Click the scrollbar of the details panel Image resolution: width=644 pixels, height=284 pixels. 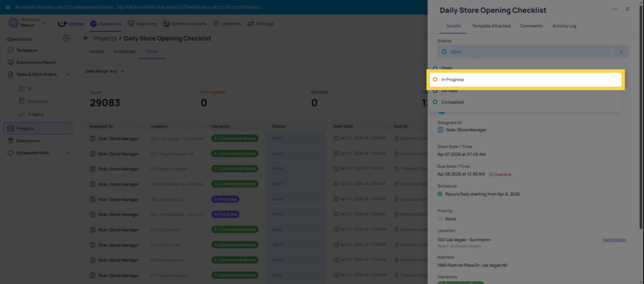tap(641, 117)
